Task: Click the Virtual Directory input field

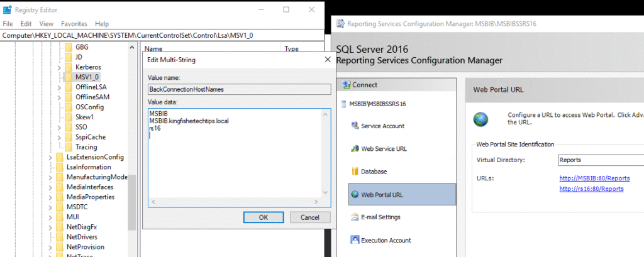Action: (x=600, y=160)
